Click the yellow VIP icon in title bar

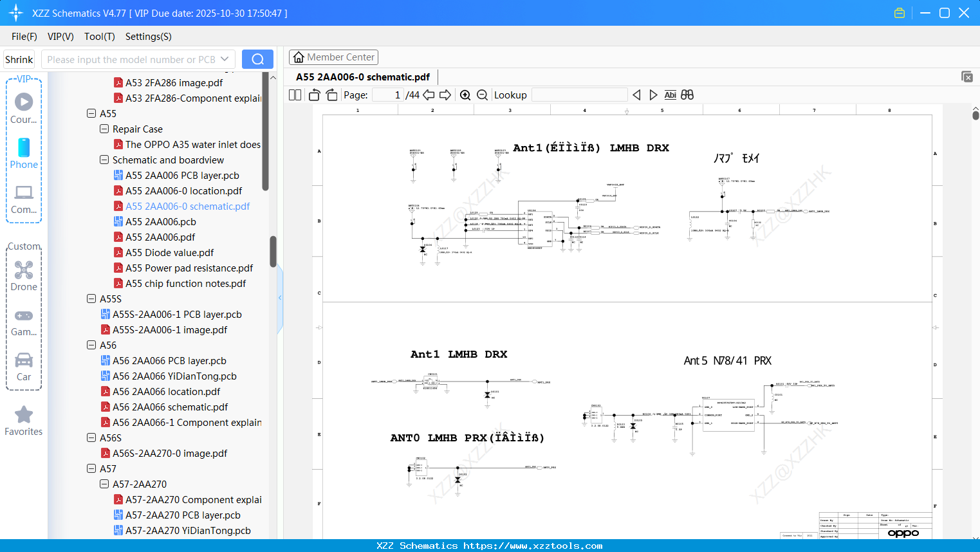900,13
